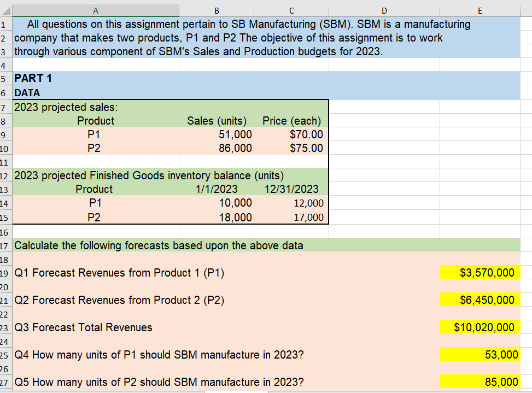Select the $70.00 price cell
Image resolution: width=532 pixels, height=393 pixels.
click(291, 134)
